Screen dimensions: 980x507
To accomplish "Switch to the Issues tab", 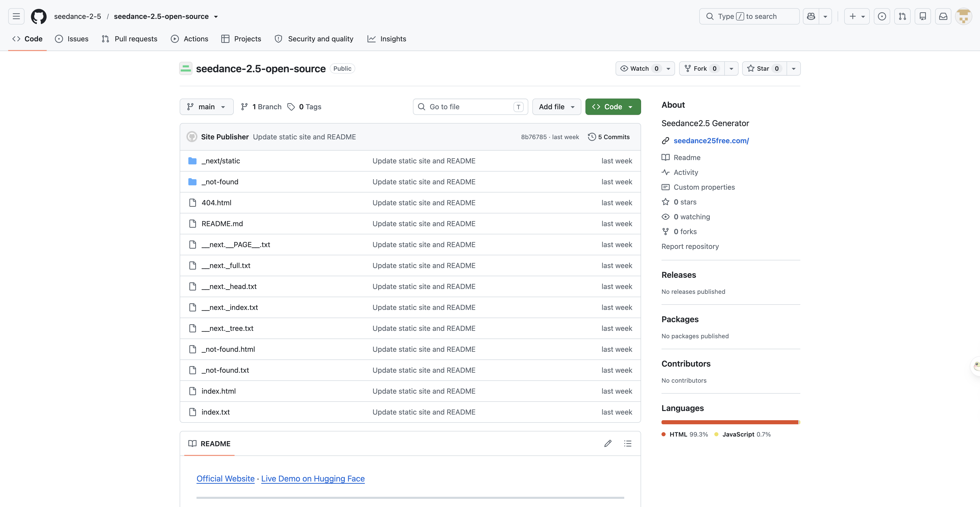I will [71, 39].
